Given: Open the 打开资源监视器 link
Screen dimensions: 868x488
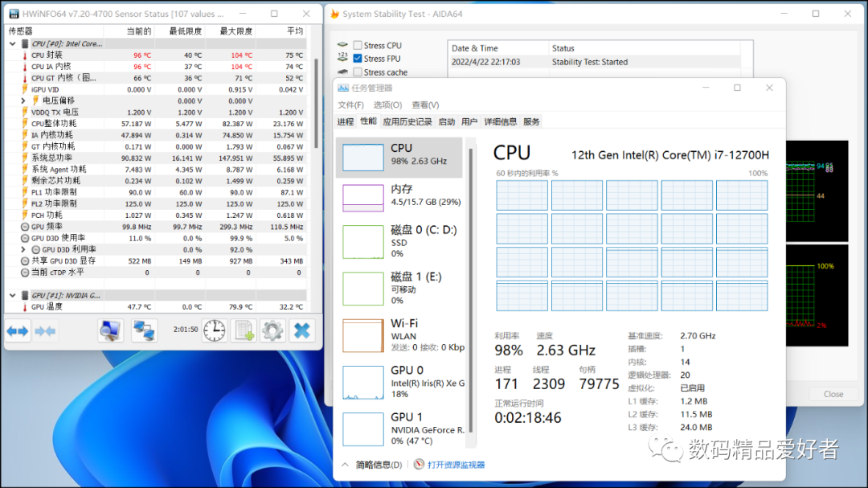Looking at the screenshot, I should point(457,465).
